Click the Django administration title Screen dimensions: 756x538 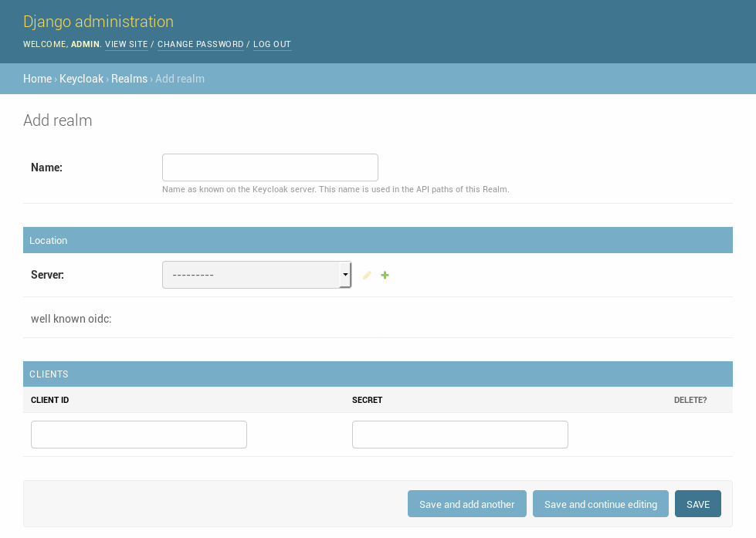98,21
